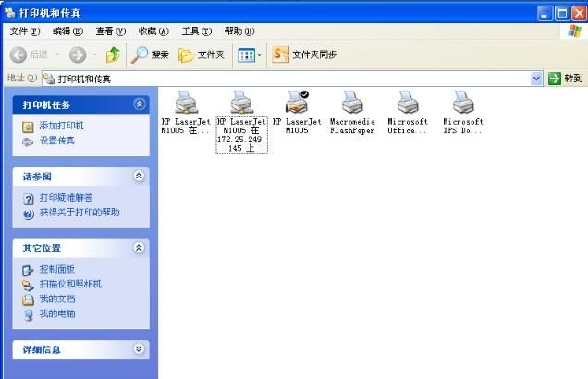Click the '172.25.249.145 上' label text
Image resolution: width=588 pixels, height=379 pixels.
coord(241,143)
